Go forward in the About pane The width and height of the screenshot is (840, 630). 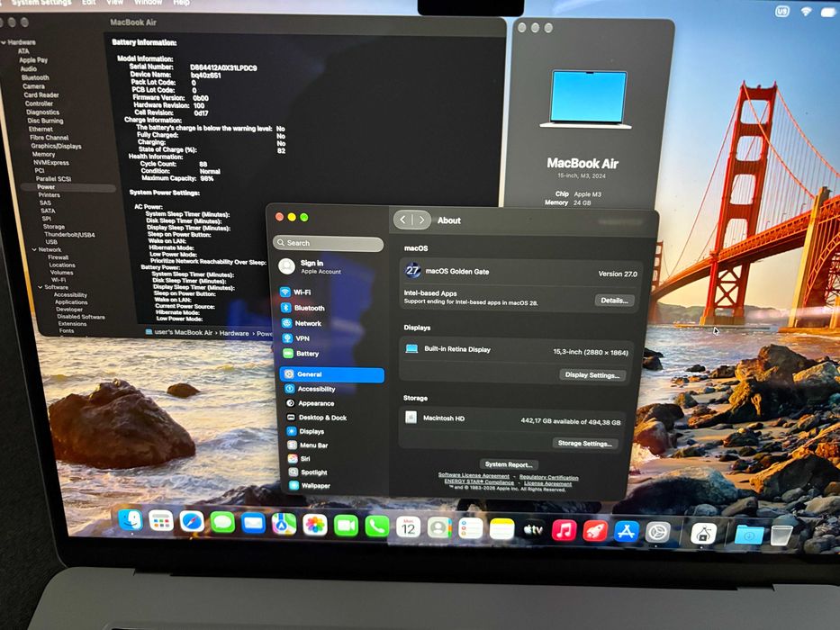click(421, 220)
